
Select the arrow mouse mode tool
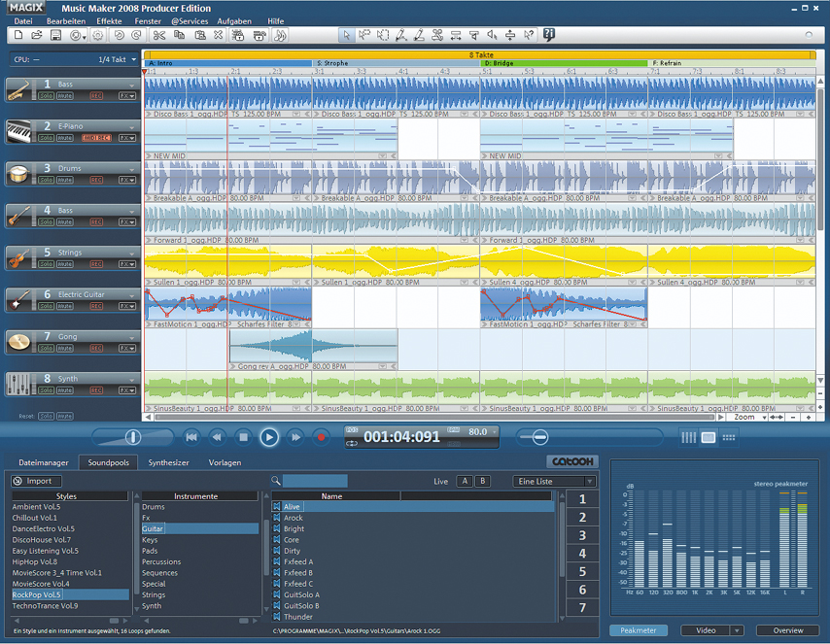tap(346, 36)
